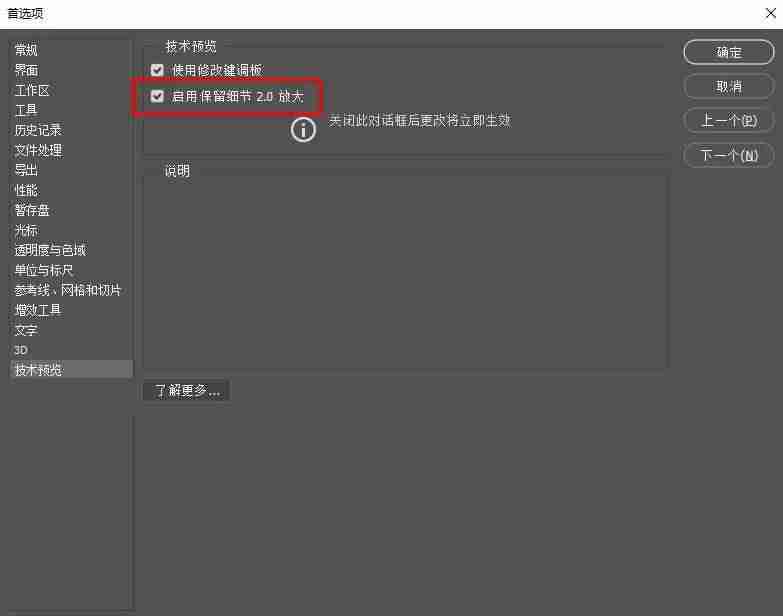Open the 工具 preferences section

pos(26,110)
